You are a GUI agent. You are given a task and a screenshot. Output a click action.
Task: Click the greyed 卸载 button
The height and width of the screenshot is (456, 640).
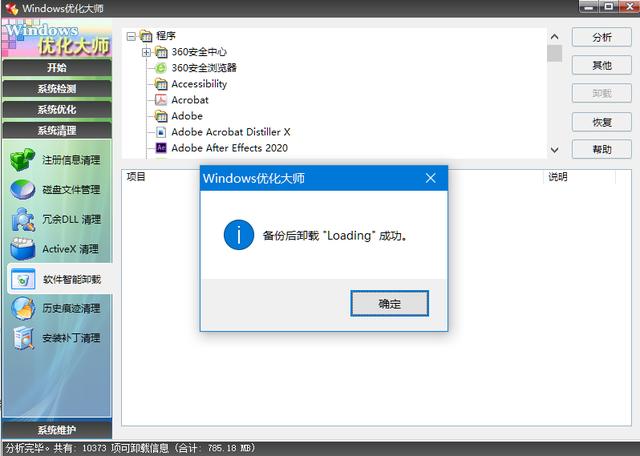(x=602, y=93)
